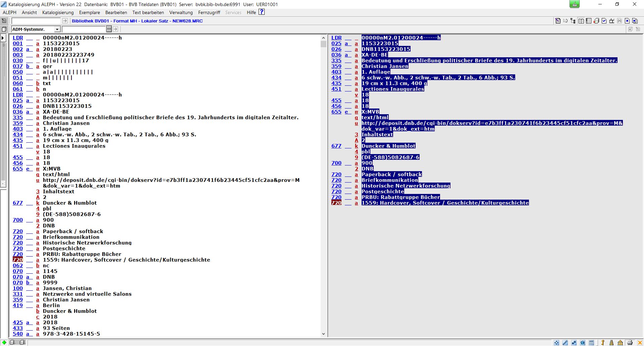This screenshot has height=346, width=644.
Task: Click the three-dots browse button beside search field
Action: 109,29
